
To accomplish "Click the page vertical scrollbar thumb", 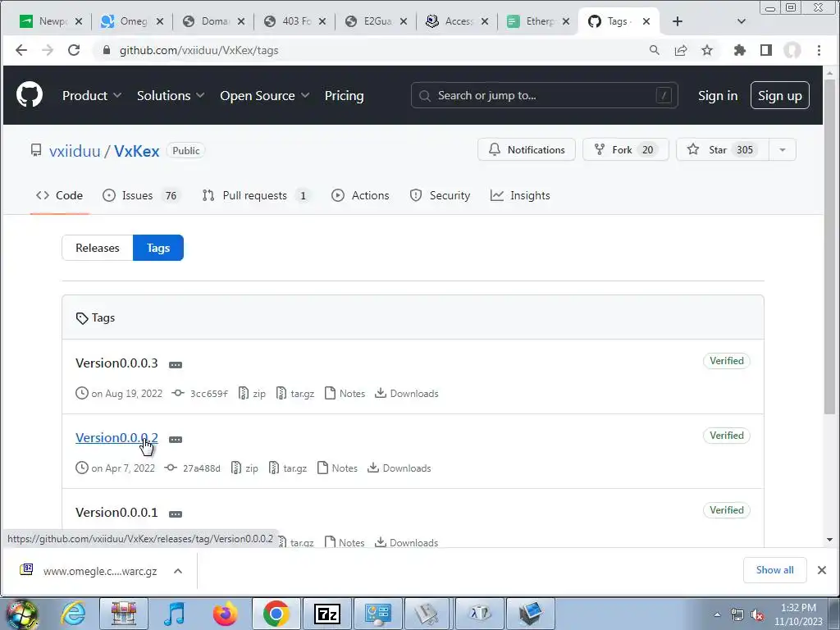I will (829, 246).
